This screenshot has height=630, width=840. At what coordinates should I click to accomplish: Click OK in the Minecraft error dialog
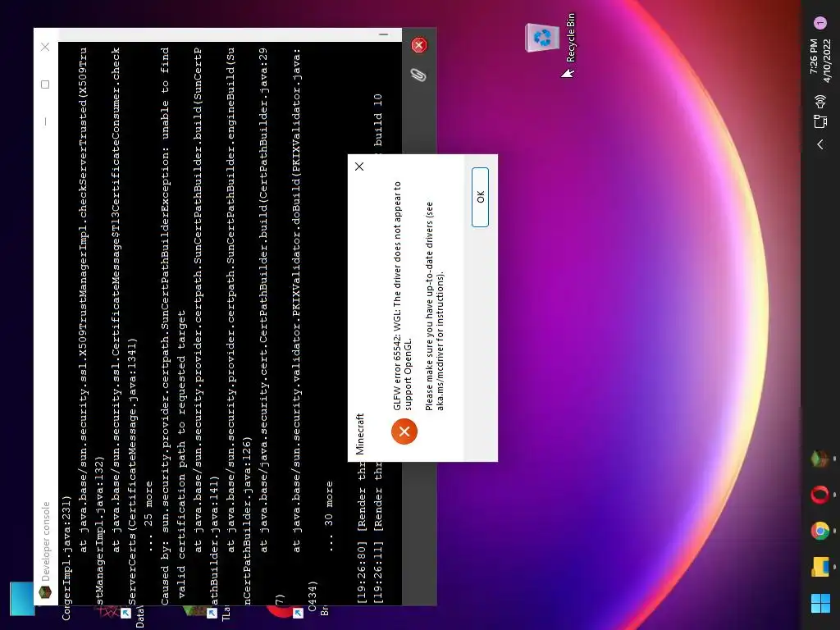pos(480,197)
